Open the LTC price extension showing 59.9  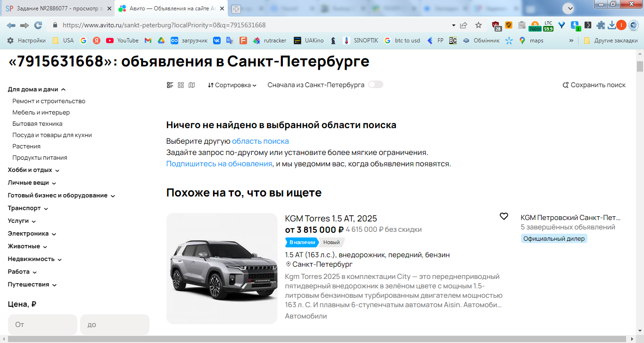pos(548,26)
